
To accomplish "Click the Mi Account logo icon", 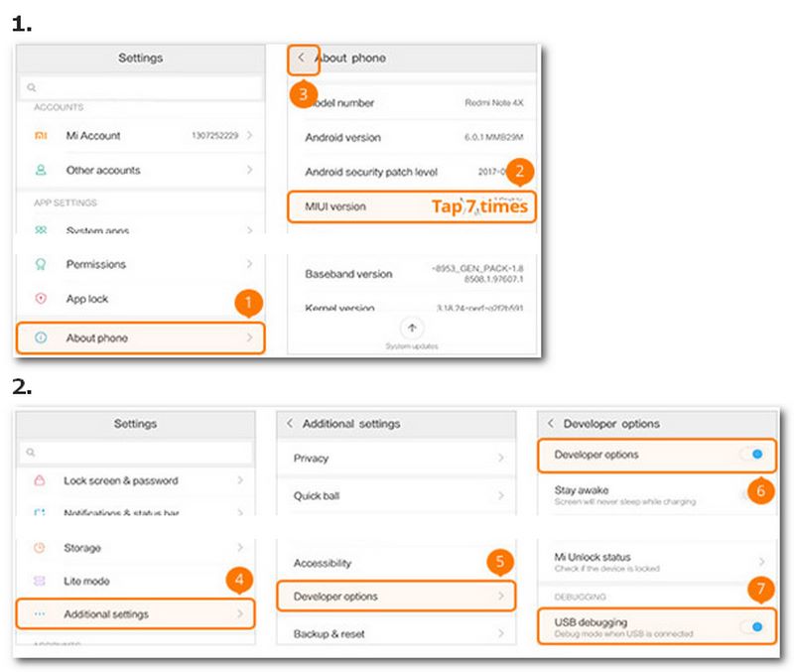I will coord(40,135).
